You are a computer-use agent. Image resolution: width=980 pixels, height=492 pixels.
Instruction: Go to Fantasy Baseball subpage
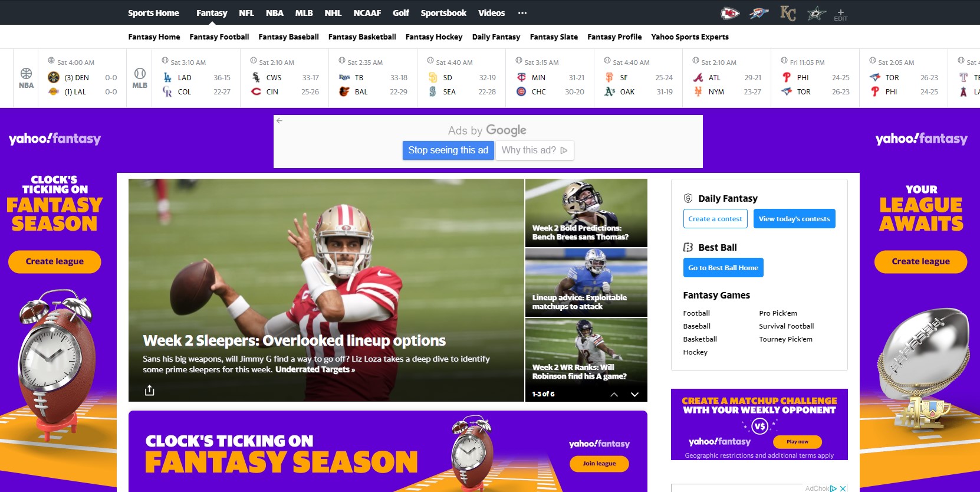(x=288, y=37)
